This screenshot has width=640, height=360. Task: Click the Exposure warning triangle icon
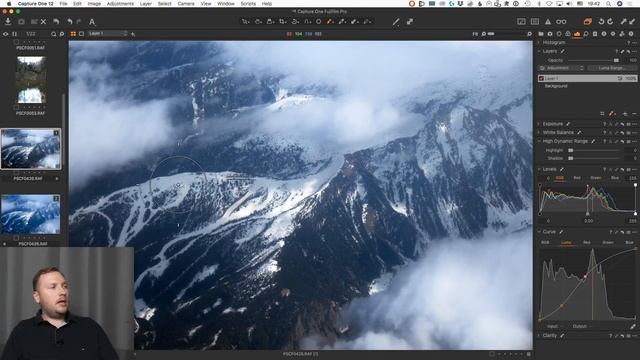[x=548, y=22]
